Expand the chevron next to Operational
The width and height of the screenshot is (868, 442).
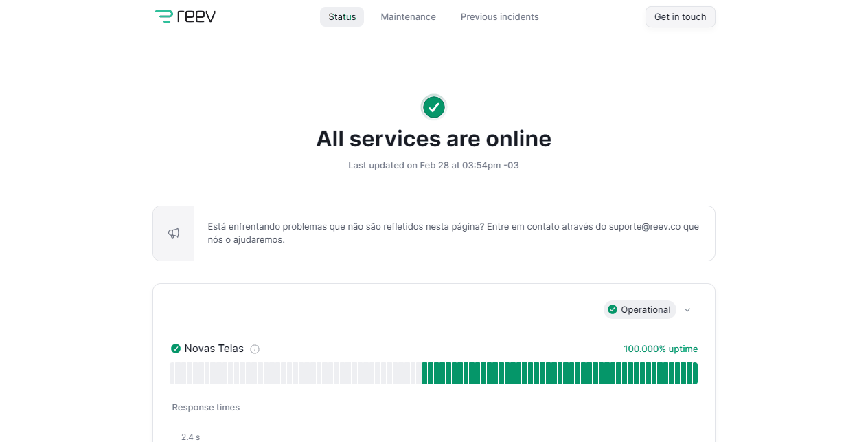687,310
